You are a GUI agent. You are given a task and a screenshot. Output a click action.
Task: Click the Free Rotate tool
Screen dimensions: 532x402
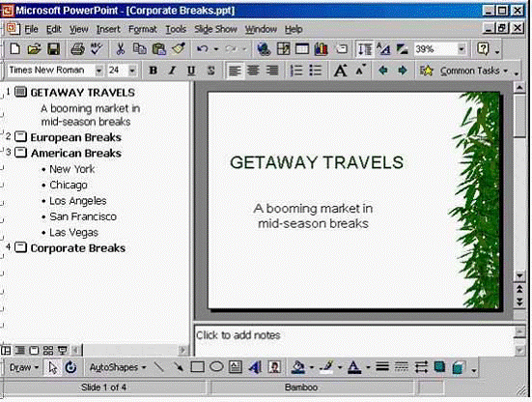[70, 367]
